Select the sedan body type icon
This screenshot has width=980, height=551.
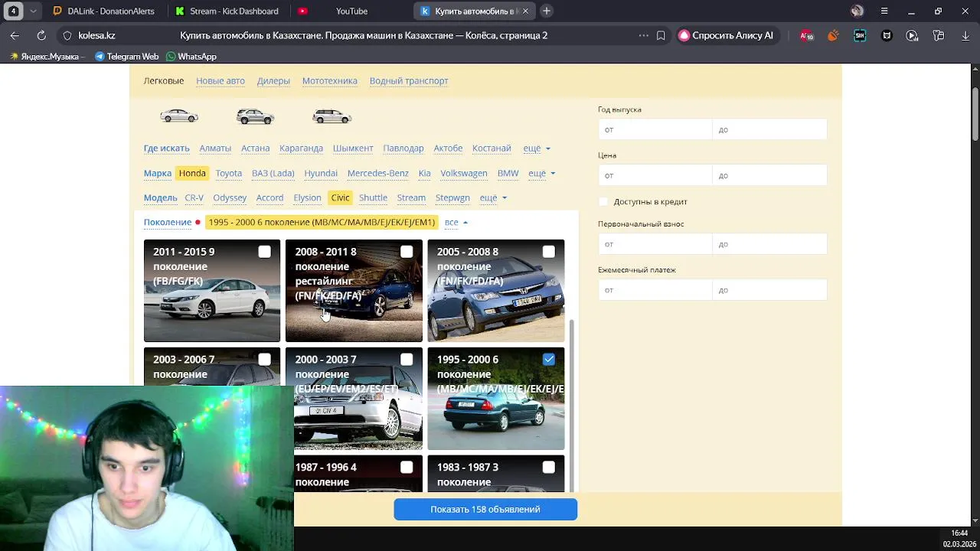tap(179, 116)
